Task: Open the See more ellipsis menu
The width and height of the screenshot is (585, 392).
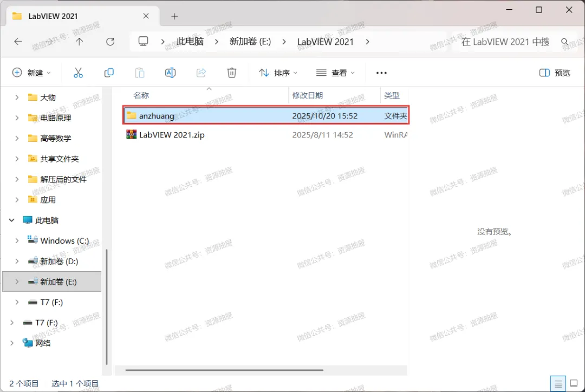Action: click(x=381, y=73)
